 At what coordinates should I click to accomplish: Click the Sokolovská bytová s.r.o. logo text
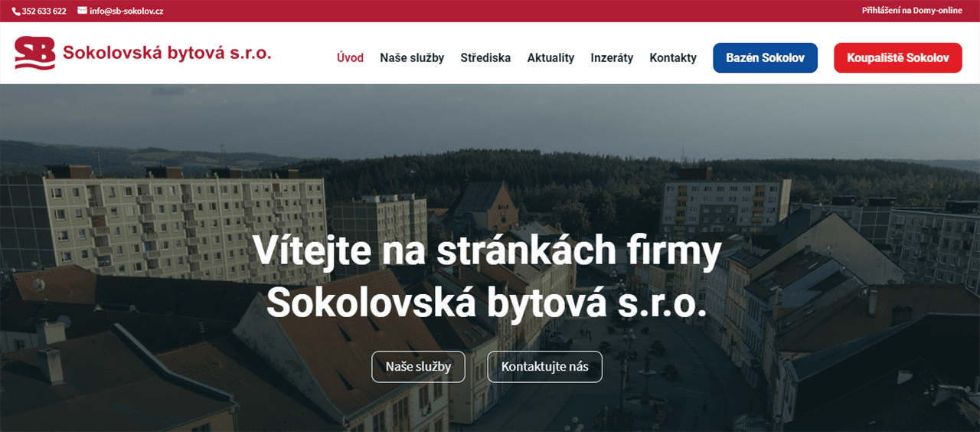point(167,53)
